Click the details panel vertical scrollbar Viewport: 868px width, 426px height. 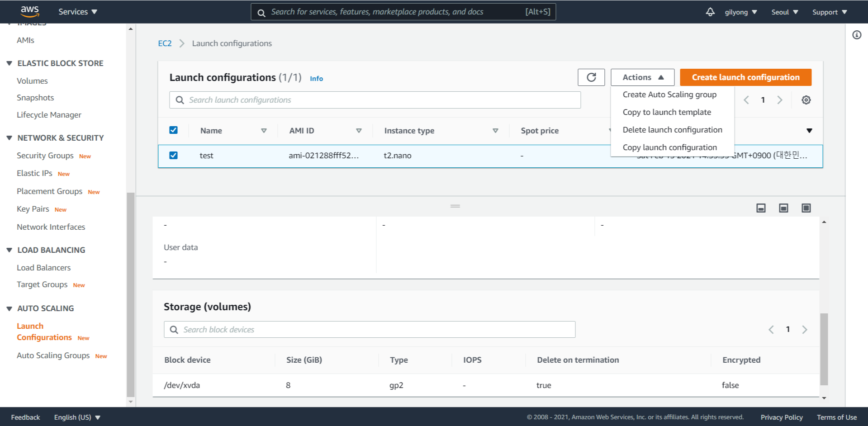click(x=824, y=349)
